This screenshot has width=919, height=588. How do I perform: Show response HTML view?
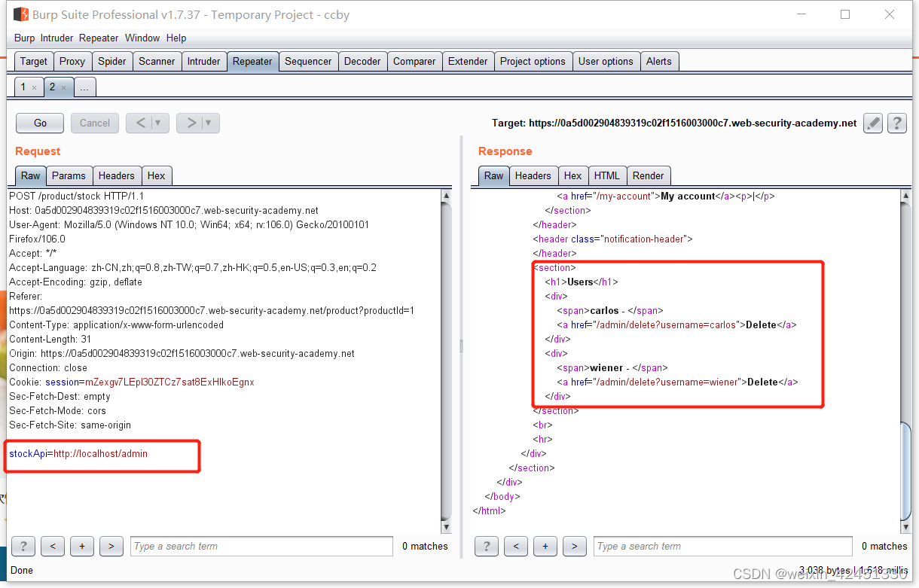click(607, 175)
